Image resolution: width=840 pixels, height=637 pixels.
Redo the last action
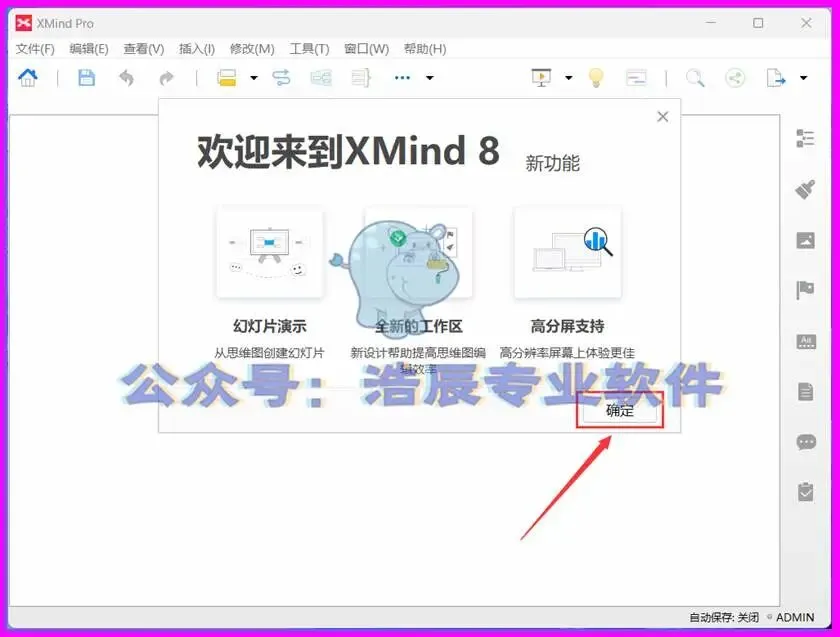coord(167,78)
